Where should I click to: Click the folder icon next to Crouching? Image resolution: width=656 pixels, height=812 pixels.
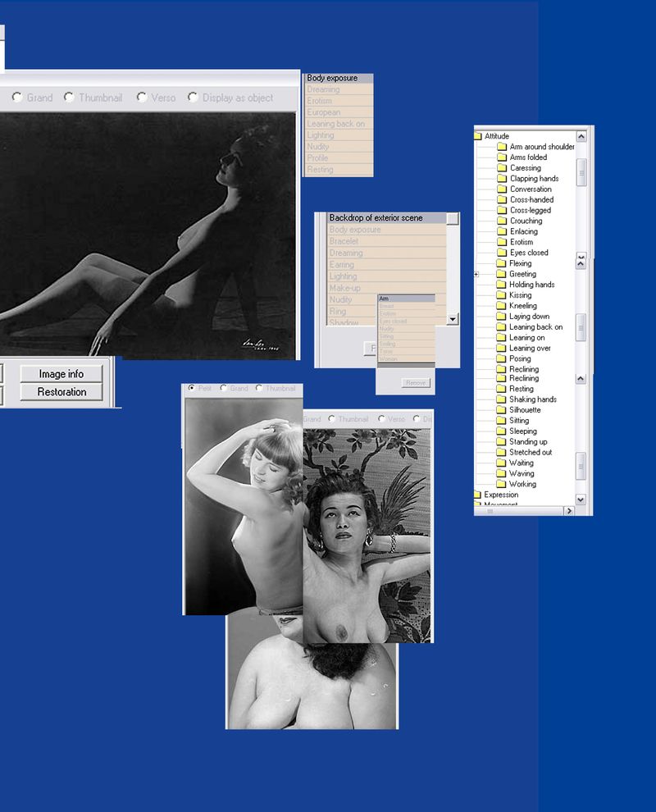[503, 221]
